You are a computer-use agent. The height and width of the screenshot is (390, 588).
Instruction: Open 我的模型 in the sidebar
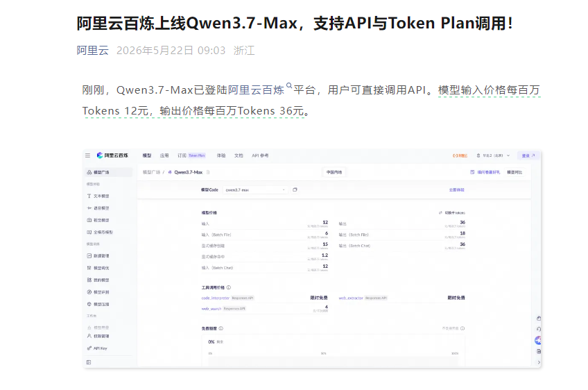(98, 280)
